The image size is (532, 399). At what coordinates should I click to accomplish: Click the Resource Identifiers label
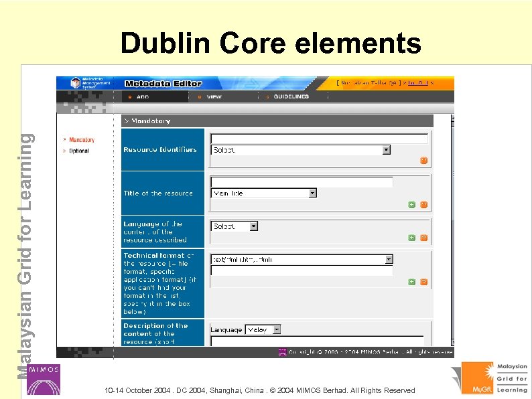[160, 149]
